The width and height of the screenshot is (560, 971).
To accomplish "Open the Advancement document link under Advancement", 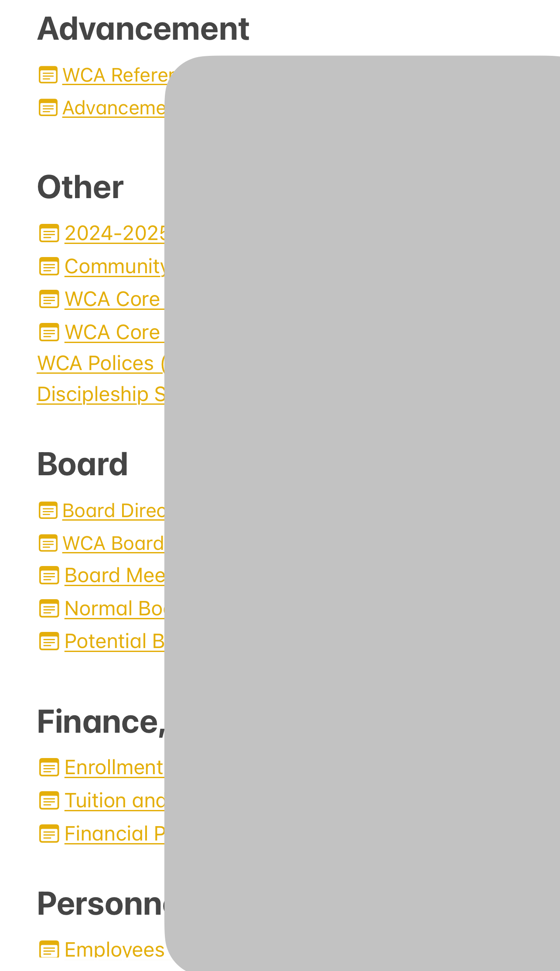I will tap(113, 108).
